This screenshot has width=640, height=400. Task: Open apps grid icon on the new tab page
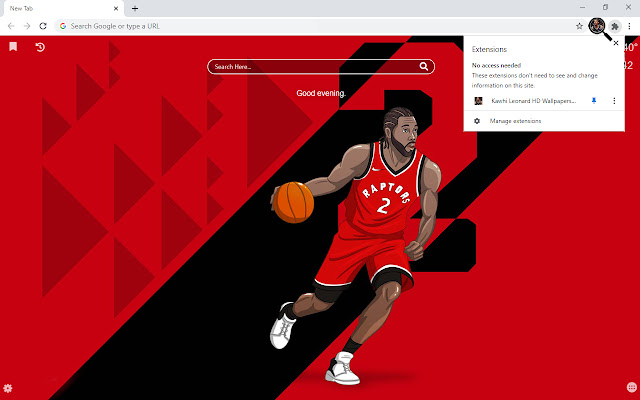631,387
